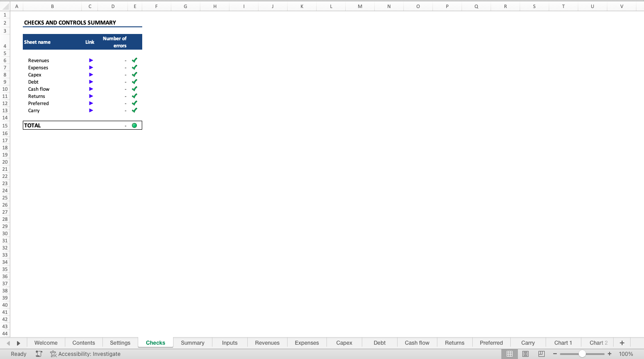Open the Preferred sheet tab
644x359 pixels.
tap(491, 343)
